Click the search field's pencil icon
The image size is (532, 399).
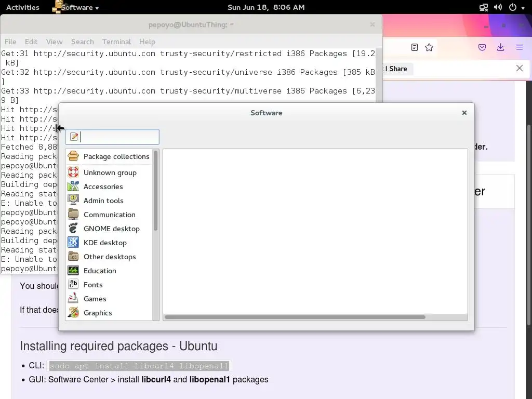coord(74,137)
